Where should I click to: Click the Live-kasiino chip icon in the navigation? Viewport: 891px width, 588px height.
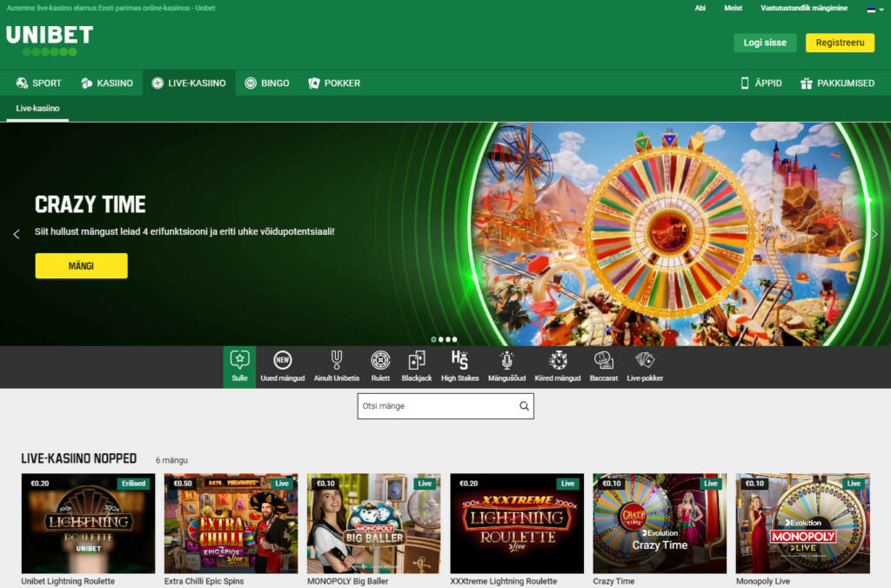click(157, 83)
